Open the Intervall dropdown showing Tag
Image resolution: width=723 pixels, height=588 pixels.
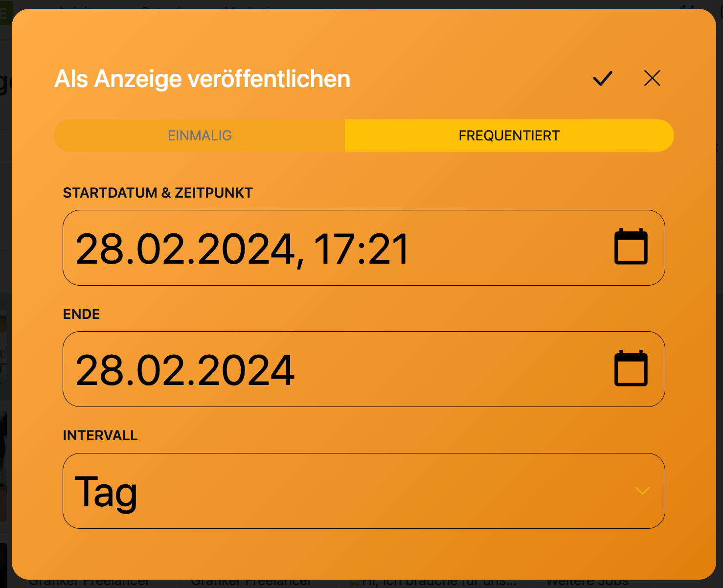click(x=364, y=491)
